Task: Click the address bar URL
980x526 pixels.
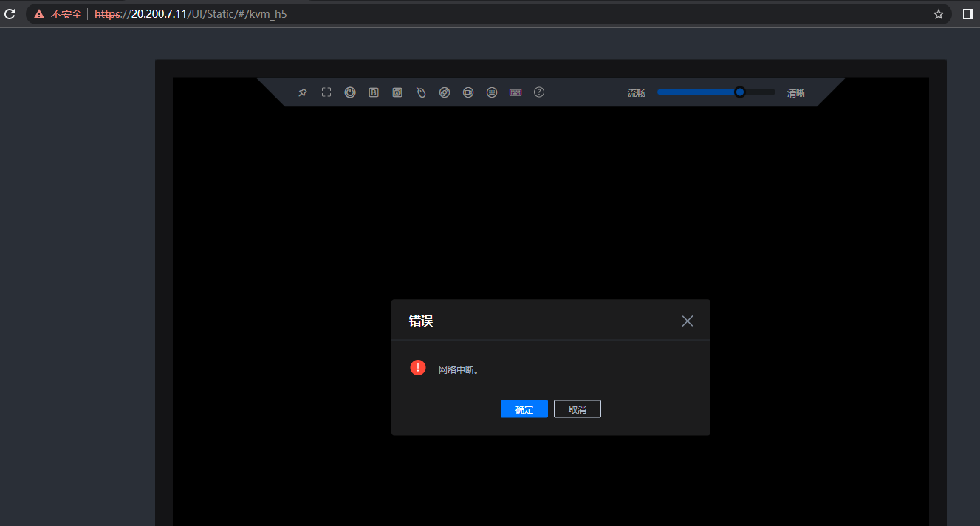Action: click(x=191, y=14)
